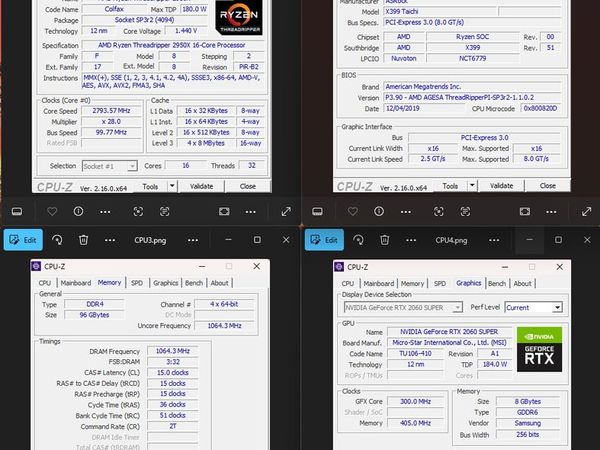Open more options after the fit icon, X399 Taichi viewer
The image size is (600, 450).
551,212
